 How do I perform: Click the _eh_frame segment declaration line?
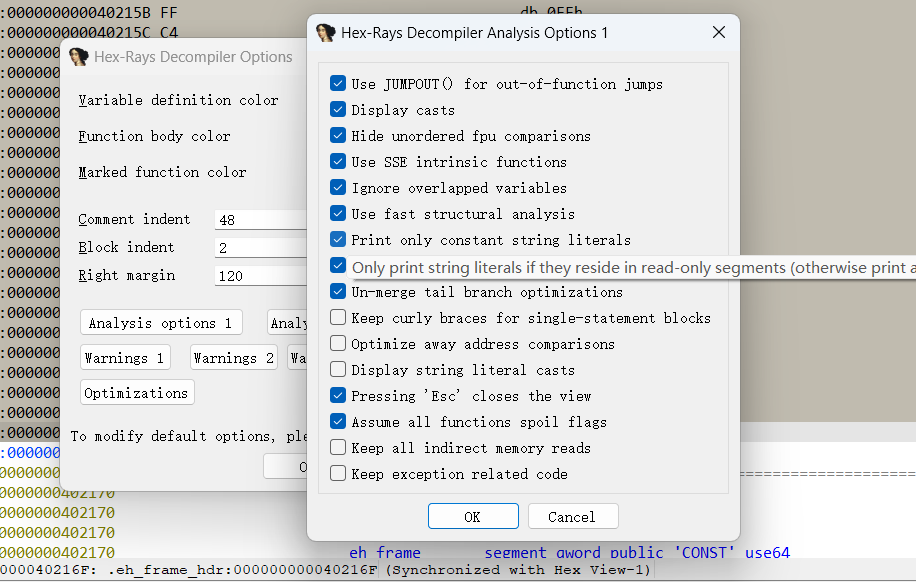click(x=570, y=552)
